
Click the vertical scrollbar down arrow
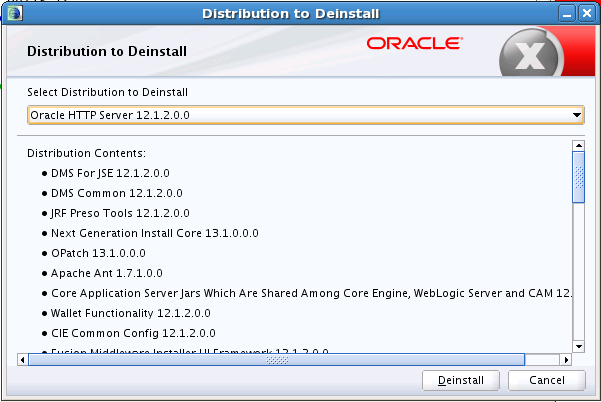pyautogui.click(x=578, y=346)
